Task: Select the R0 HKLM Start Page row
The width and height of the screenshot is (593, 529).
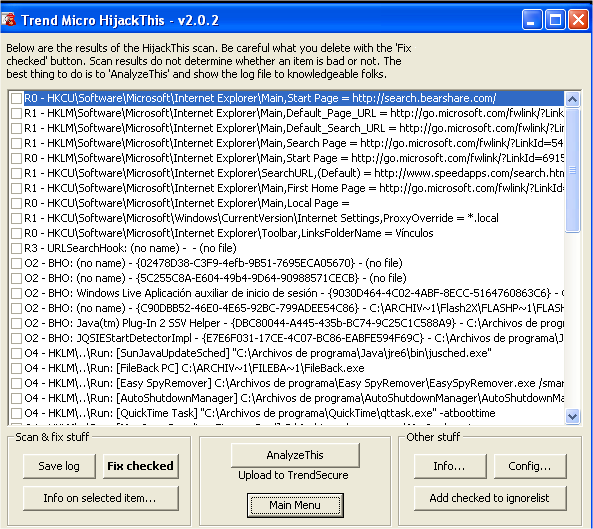Action: [x=293, y=158]
